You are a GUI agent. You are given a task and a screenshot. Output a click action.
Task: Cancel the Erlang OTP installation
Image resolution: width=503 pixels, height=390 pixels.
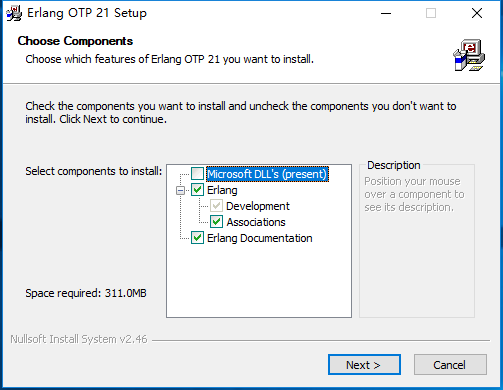point(450,365)
